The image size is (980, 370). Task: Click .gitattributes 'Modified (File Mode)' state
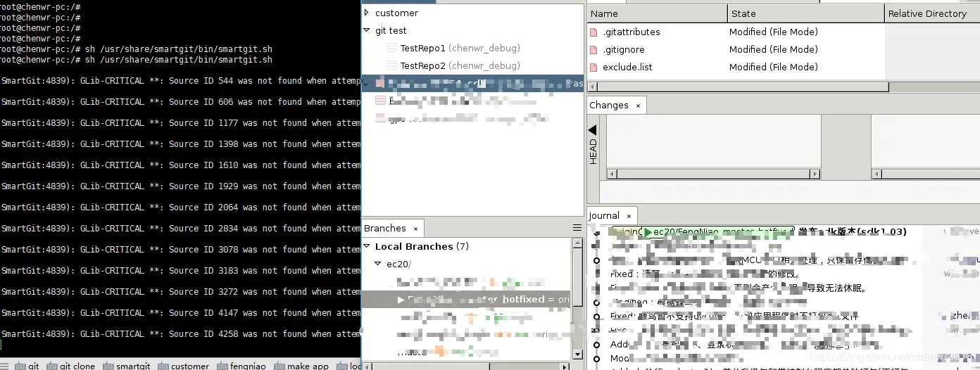click(773, 32)
